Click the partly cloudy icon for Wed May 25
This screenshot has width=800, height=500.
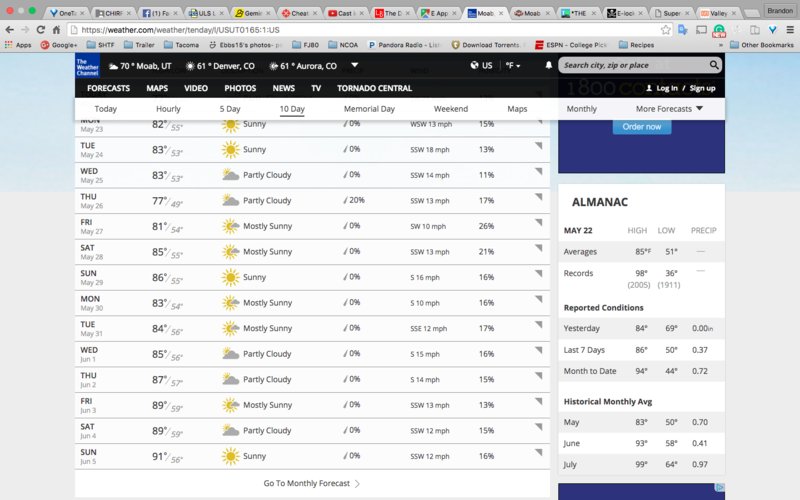[231, 175]
